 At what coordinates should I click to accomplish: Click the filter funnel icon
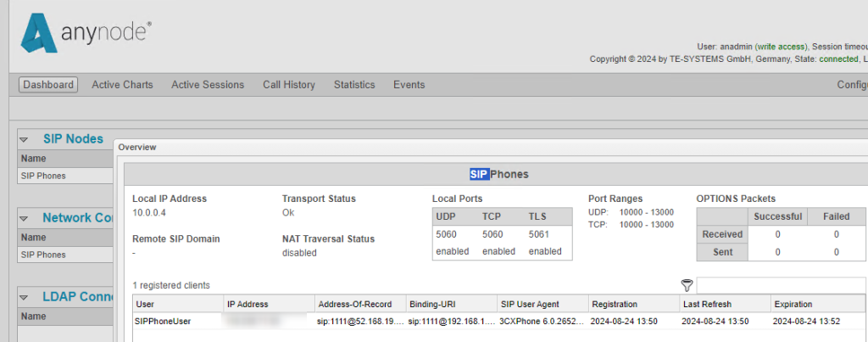pos(687,285)
